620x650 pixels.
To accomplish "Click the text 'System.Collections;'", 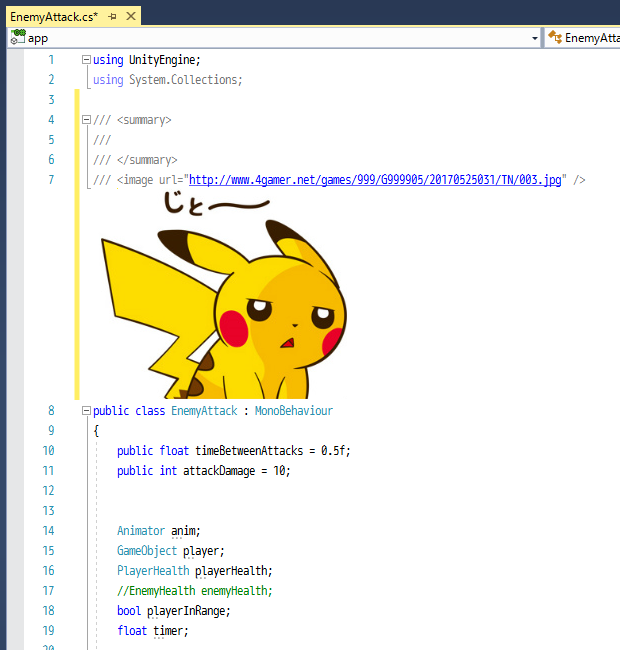I will point(186,80).
